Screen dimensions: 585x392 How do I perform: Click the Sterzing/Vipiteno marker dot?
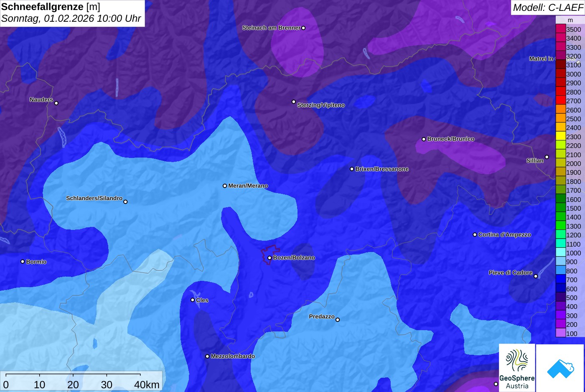[294, 102]
